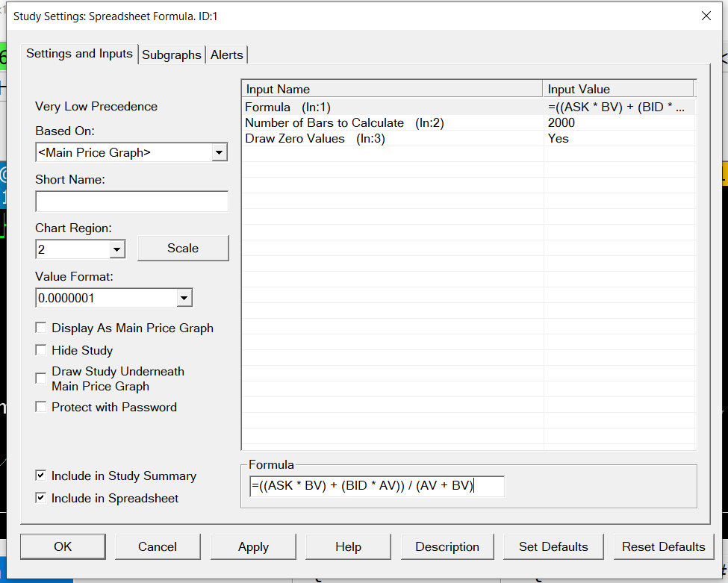This screenshot has width=728, height=583.
Task: Click in the Short Name text field
Action: 131,202
